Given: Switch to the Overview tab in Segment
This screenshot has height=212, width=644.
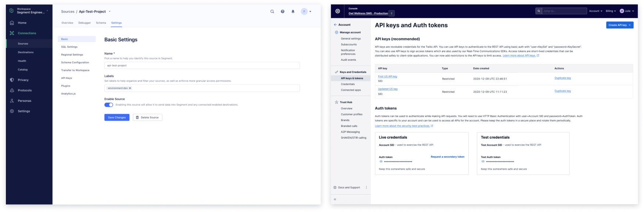Looking at the screenshot, I should pos(67,23).
